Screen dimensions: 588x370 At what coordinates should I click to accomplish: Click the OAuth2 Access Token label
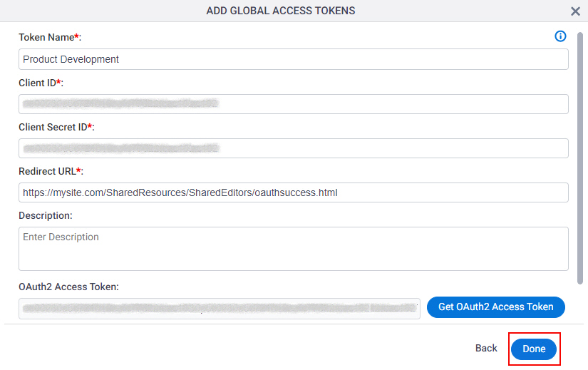pyautogui.click(x=68, y=287)
